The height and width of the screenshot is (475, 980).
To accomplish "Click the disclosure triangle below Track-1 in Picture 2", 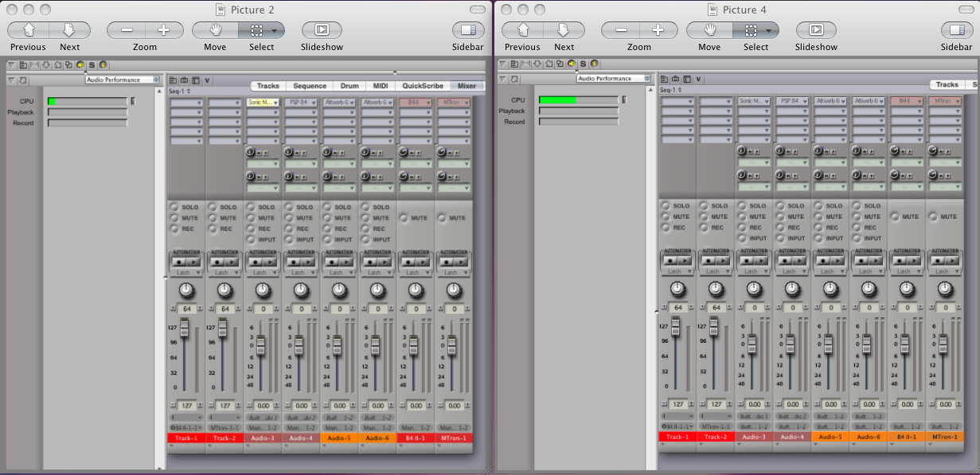I will click(172, 446).
